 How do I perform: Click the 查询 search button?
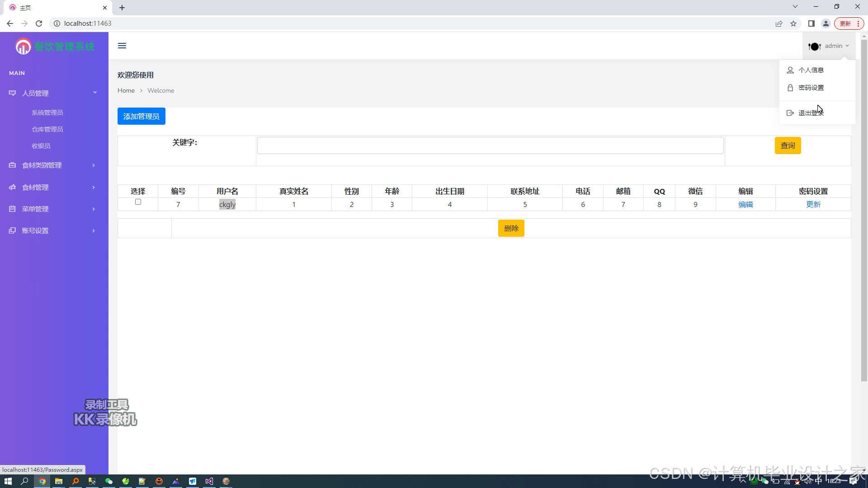(x=788, y=145)
